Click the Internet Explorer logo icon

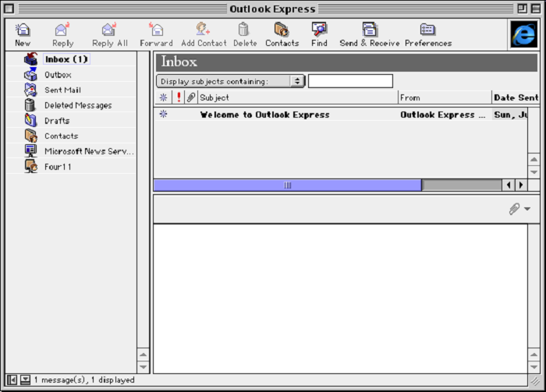click(523, 35)
